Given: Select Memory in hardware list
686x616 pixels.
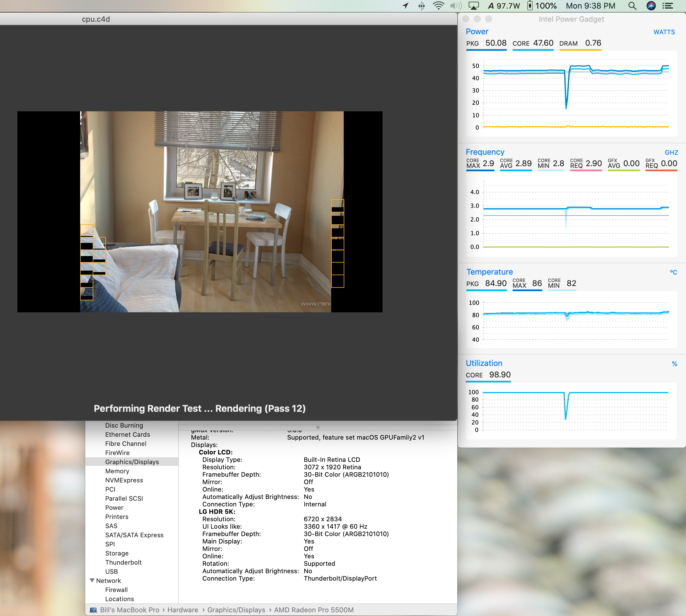Looking at the screenshot, I should click(x=117, y=471).
